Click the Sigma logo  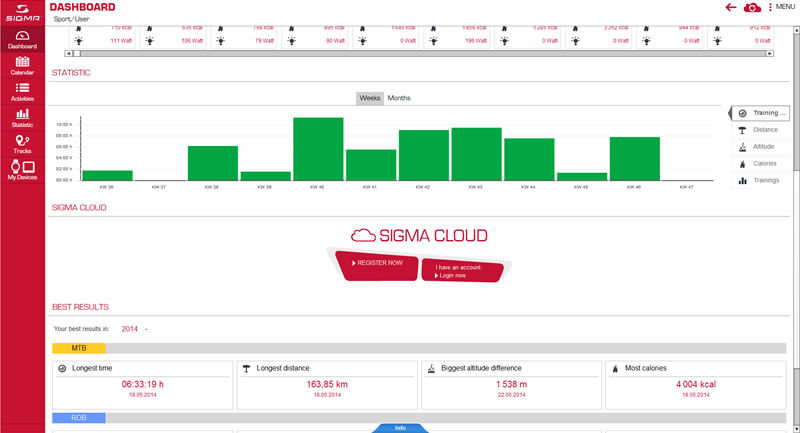pyautogui.click(x=22, y=13)
